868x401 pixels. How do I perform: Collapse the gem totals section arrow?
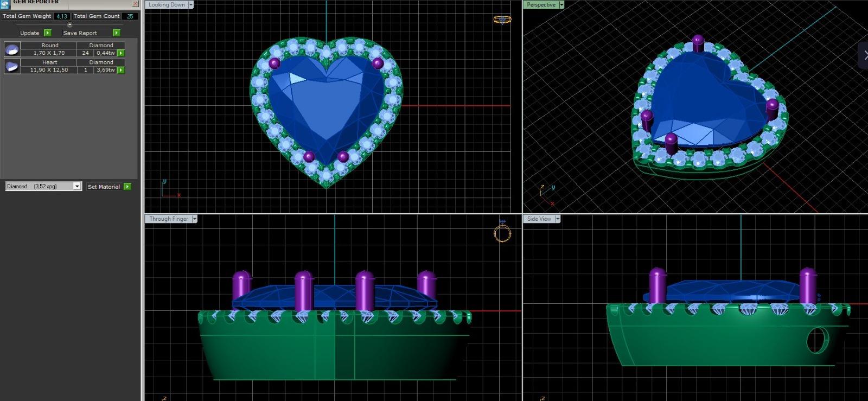click(69, 24)
